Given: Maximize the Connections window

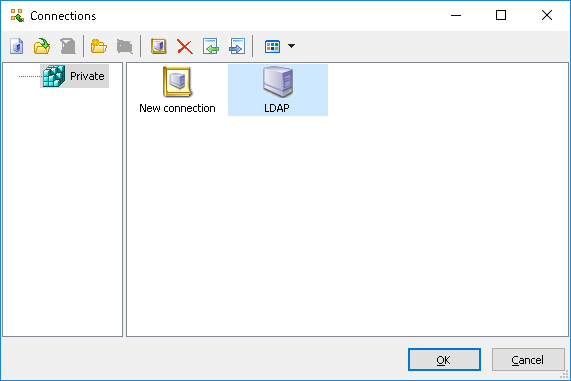Looking at the screenshot, I should [501, 15].
